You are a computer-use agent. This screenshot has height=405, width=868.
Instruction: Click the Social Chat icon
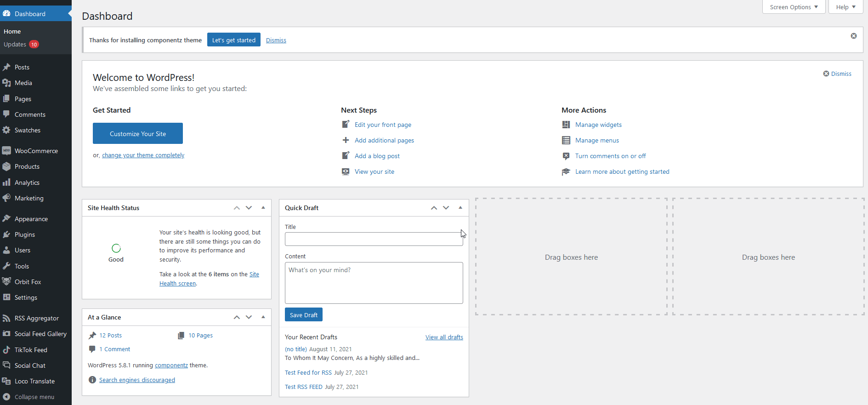[6, 365]
